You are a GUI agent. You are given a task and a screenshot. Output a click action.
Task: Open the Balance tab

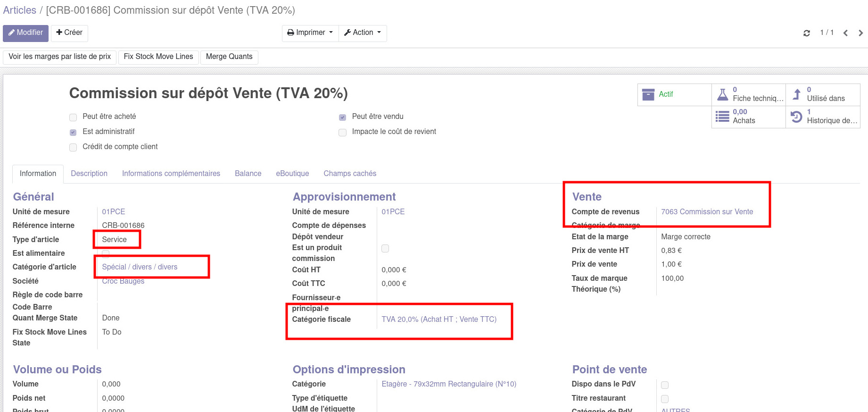pyautogui.click(x=248, y=174)
